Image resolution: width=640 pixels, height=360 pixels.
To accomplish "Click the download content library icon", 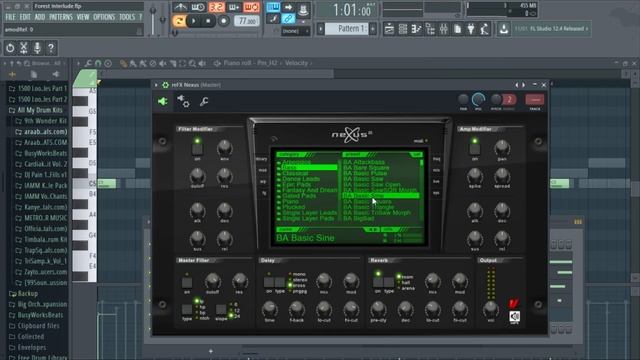I will tap(504, 29).
